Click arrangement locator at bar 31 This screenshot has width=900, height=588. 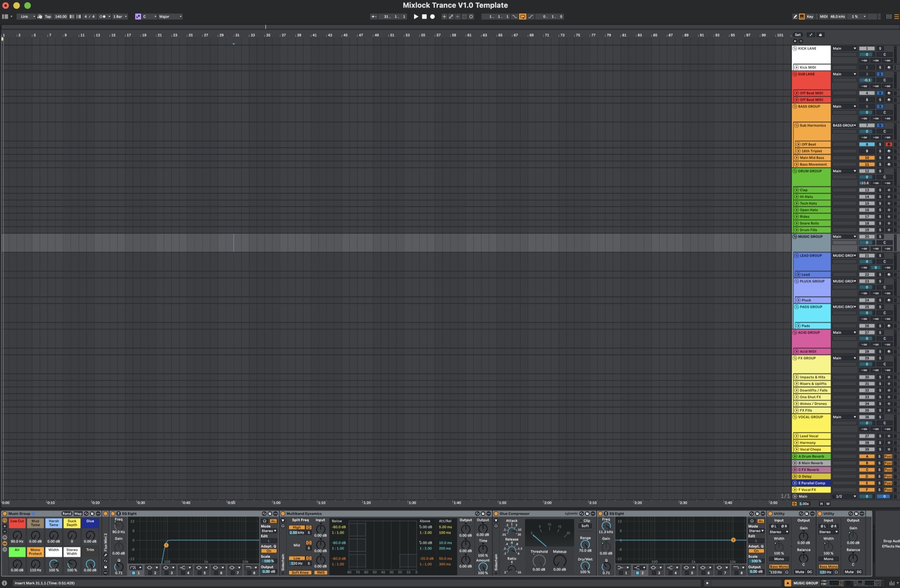(x=233, y=44)
